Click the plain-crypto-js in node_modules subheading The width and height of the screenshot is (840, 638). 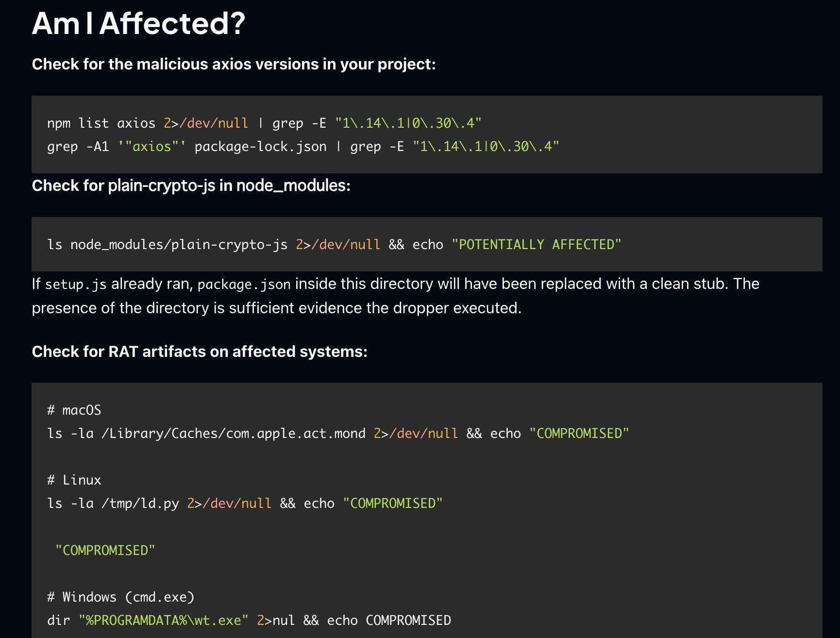point(191,185)
